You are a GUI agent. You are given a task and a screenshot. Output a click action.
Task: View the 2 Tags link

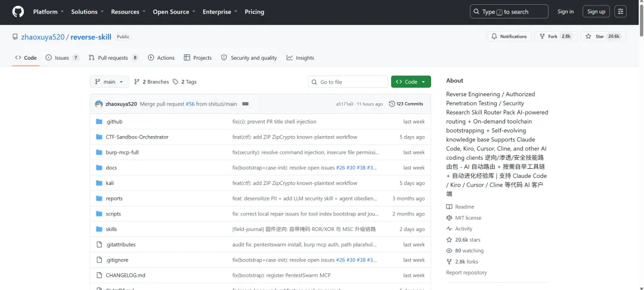184,82
